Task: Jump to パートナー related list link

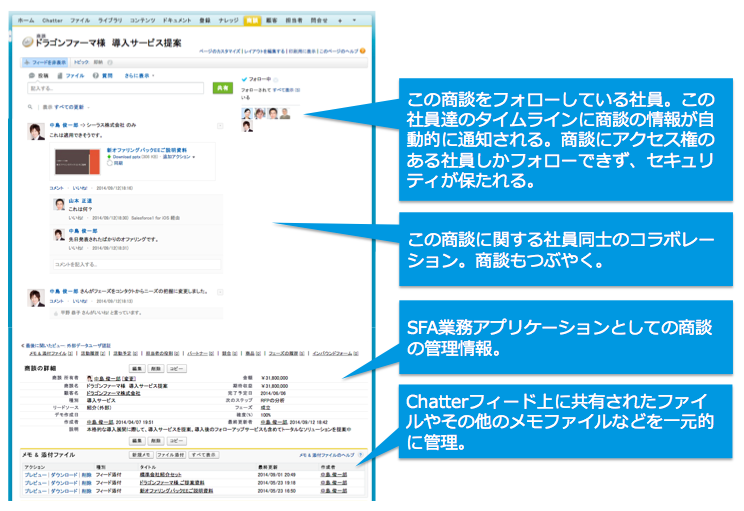Action: click(x=200, y=354)
